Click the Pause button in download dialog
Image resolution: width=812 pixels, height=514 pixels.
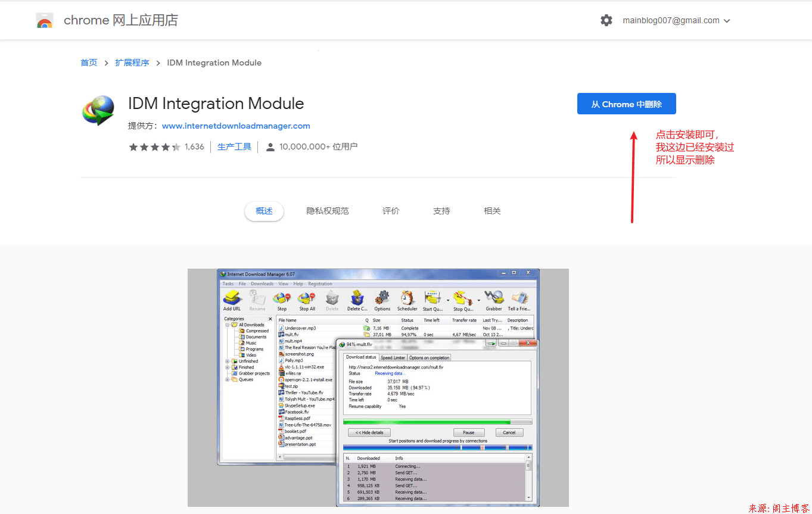tap(469, 432)
